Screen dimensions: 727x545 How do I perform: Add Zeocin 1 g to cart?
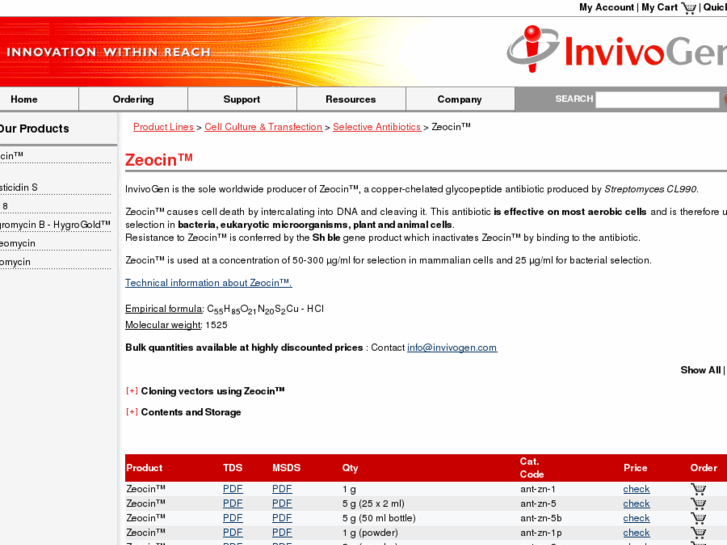pyautogui.click(x=698, y=489)
